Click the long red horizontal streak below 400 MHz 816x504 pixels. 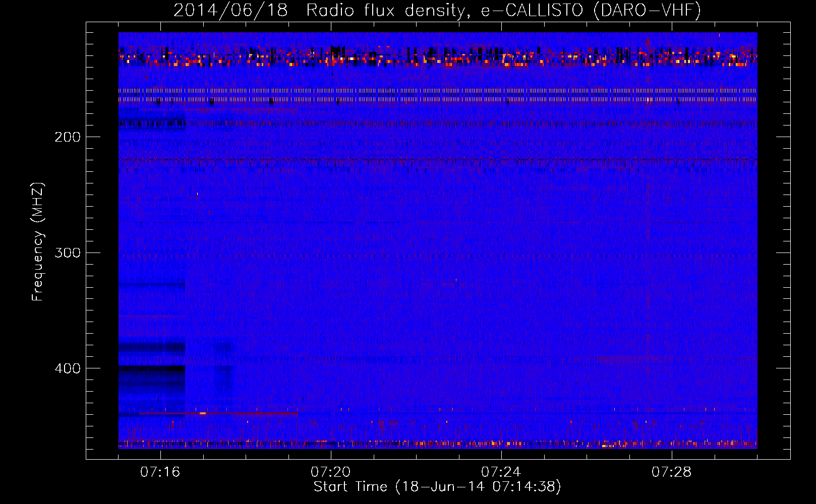coord(218,413)
